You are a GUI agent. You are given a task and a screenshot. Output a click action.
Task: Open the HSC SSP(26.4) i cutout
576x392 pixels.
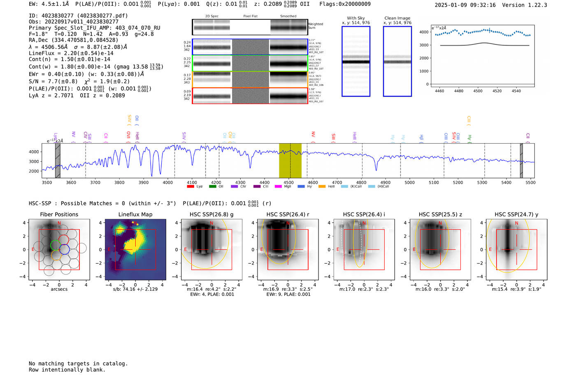(364, 249)
